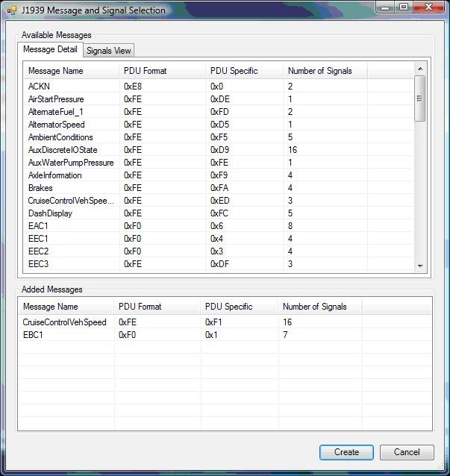Click the Cancel button
This screenshot has width=450, height=476.
tap(406, 452)
